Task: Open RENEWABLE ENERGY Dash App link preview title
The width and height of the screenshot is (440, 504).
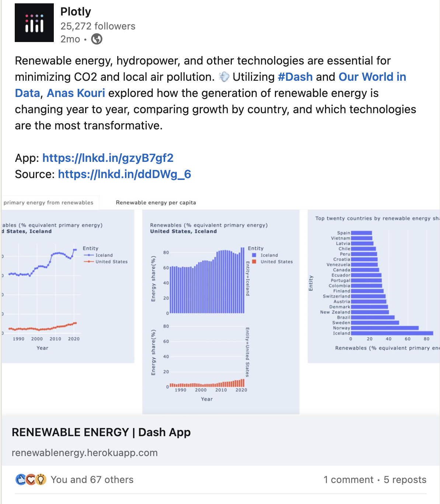Action: [x=101, y=432]
